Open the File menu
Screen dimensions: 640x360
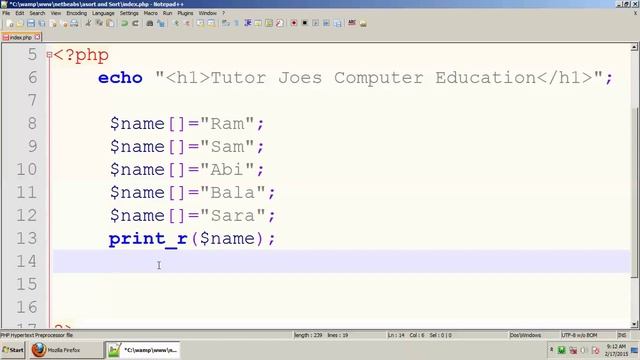pyautogui.click(x=6, y=13)
